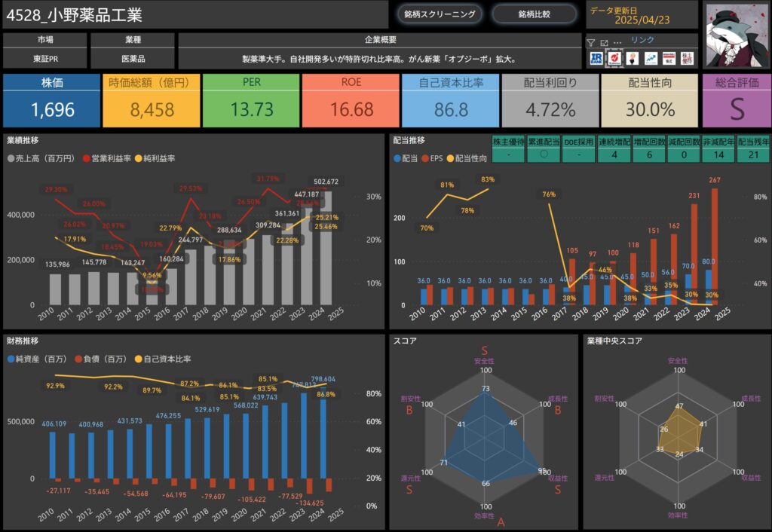This screenshot has height=532, width=772.
Task: Click the 31.79% operating margin label
Action: coord(268,178)
